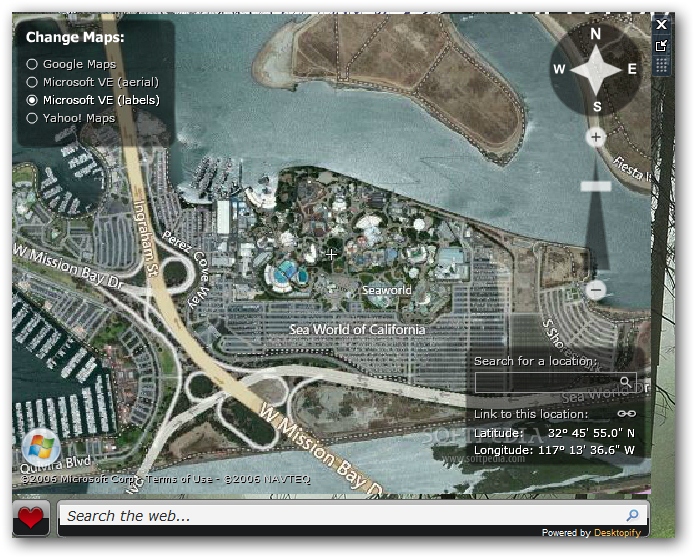Select Microsoft VE (aerial) map option
This screenshot has width=695, height=558.
(x=32, y=82)
